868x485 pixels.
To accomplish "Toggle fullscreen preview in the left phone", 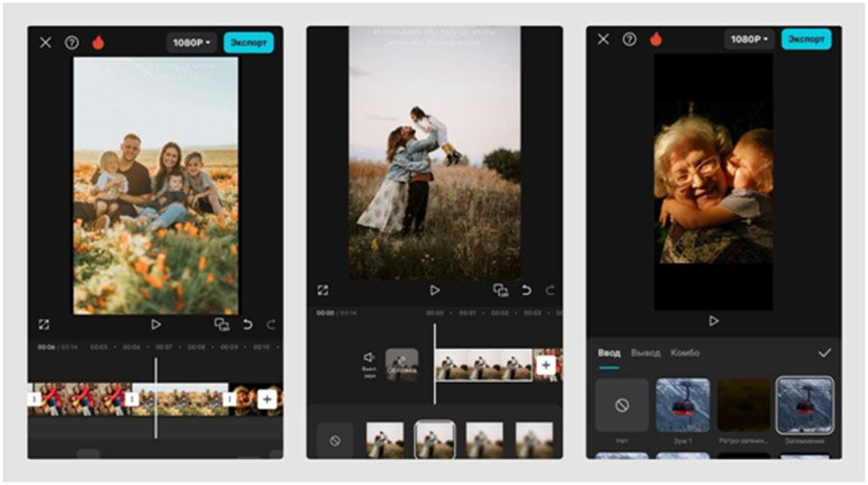I will pyautogui.click(x=44, y=325).
